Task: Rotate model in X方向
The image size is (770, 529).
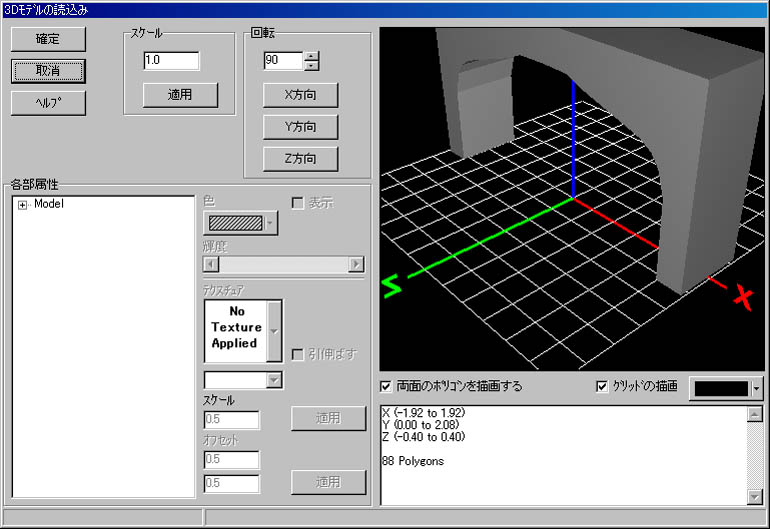Action: (301, 95)
